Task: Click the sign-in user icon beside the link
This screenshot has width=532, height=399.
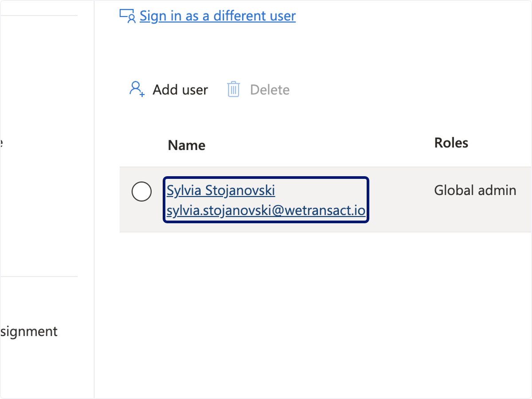Action: [128, 16]
